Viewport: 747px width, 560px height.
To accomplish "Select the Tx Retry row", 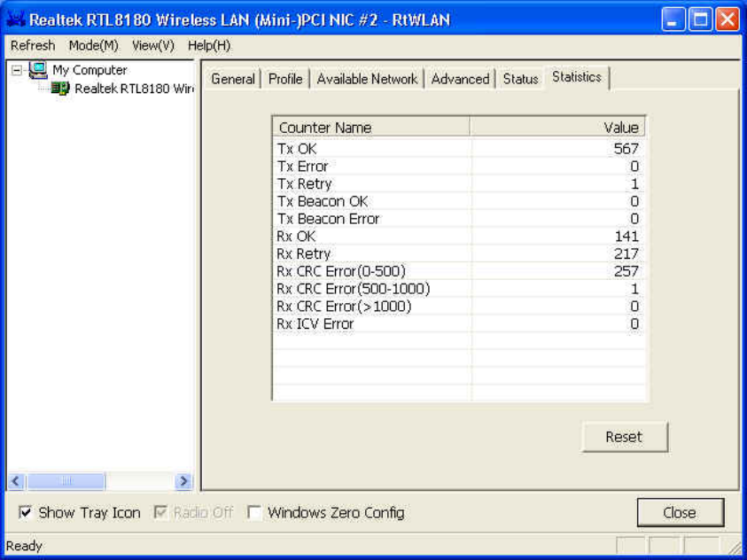I will click(459, 183).
